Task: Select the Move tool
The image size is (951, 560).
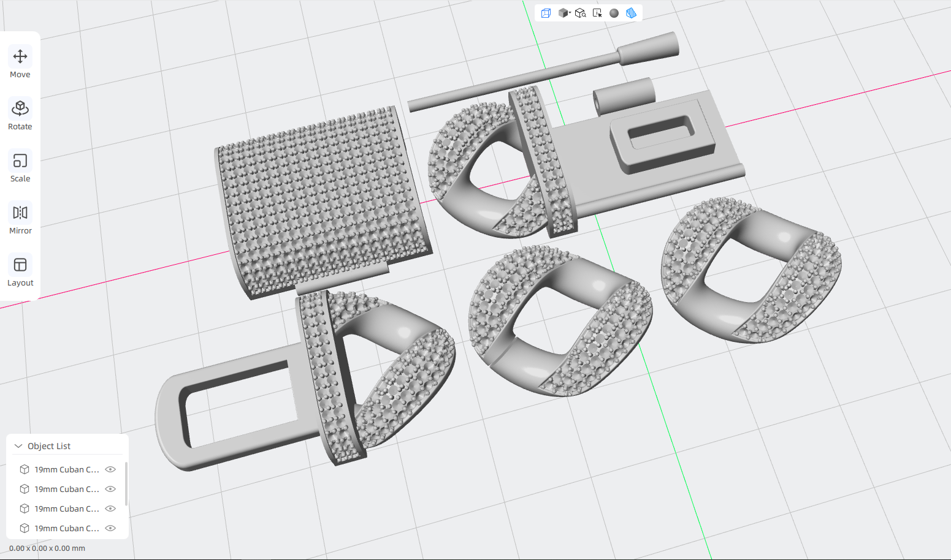Action: tap(20, 63)
